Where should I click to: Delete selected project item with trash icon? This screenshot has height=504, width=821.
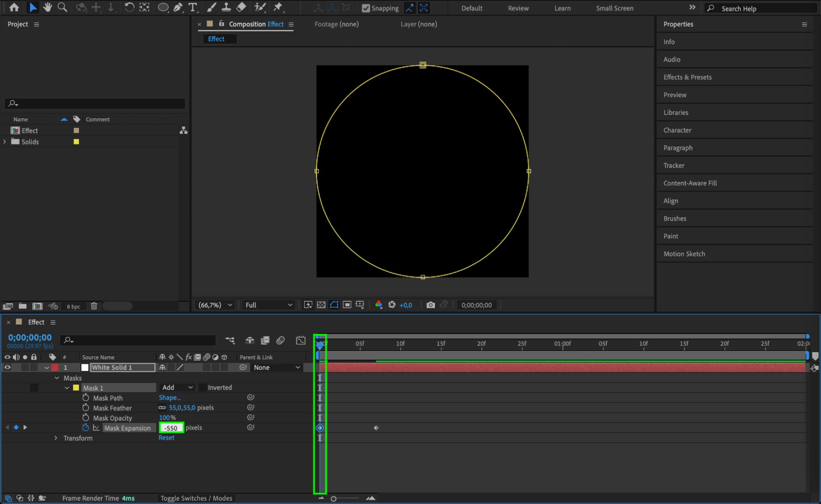94,306
